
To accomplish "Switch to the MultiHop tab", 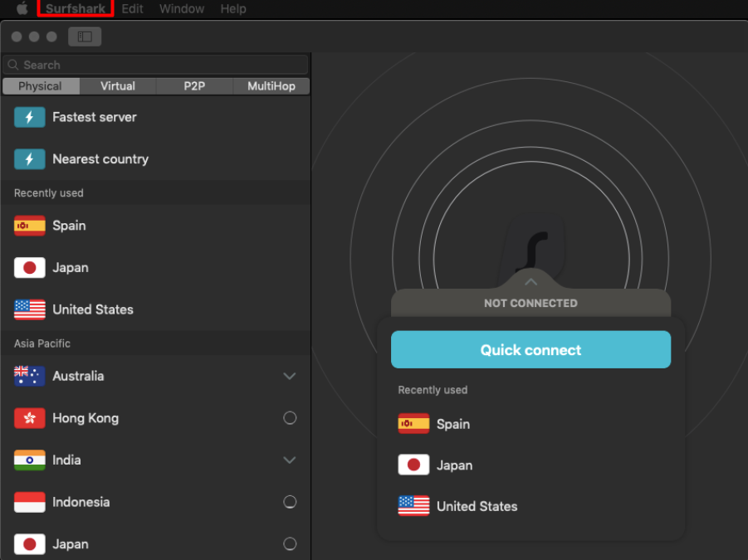I will (271, 86).
